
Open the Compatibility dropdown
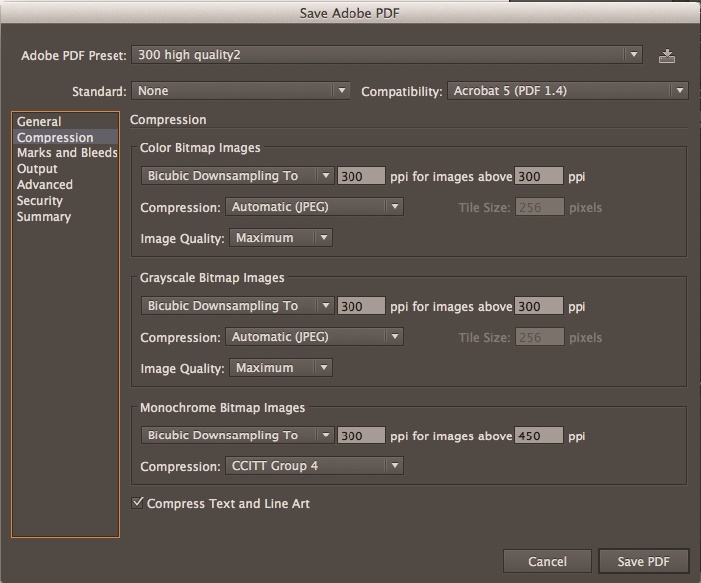pos(567,91)
